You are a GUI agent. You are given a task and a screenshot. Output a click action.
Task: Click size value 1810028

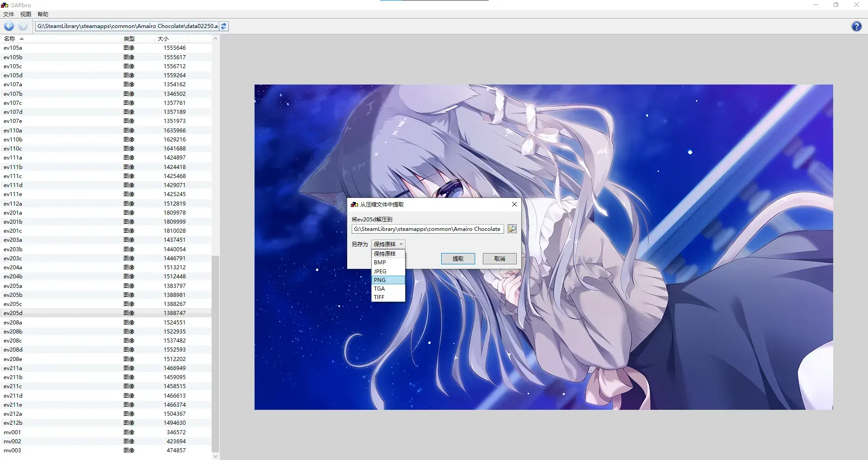coord(175,230)
